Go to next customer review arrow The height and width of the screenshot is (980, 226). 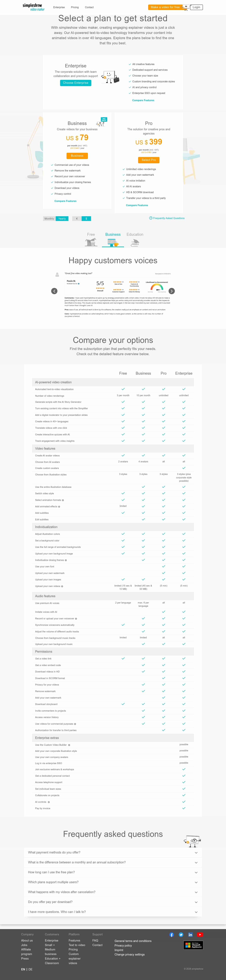[x=172, y=291]
